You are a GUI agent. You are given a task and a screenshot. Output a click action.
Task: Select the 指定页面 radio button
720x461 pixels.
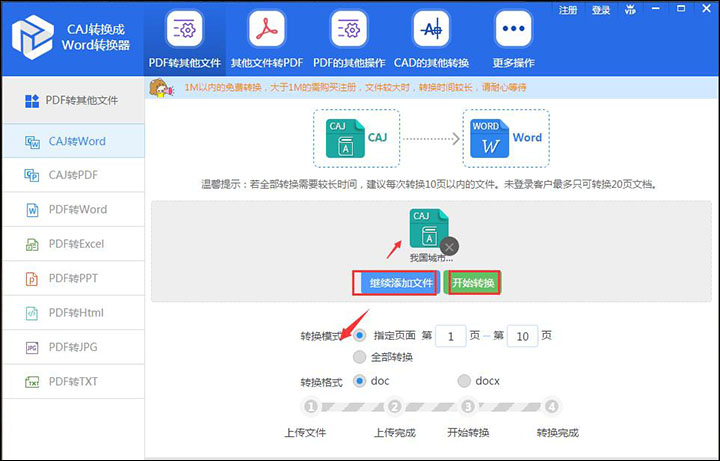pos(360,336)
